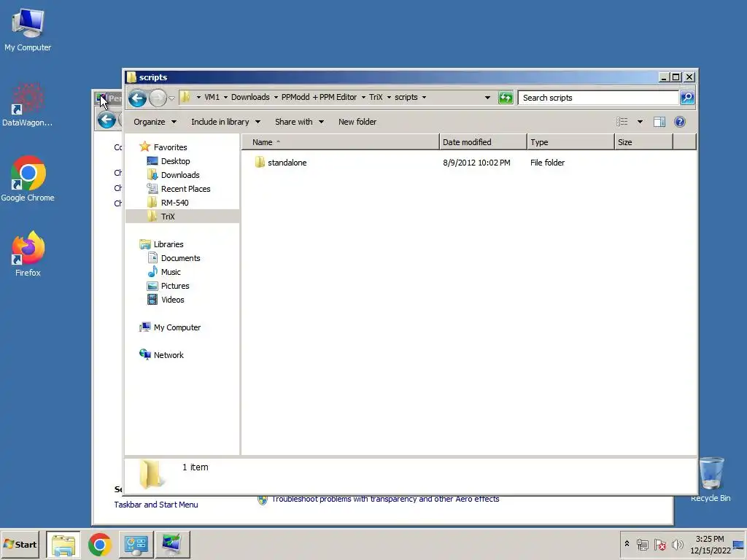Image resolution: width=747 pixels, height=560 pixels.
Task: Open the DataWagon desktop shortcut
Action: [27, 105]
